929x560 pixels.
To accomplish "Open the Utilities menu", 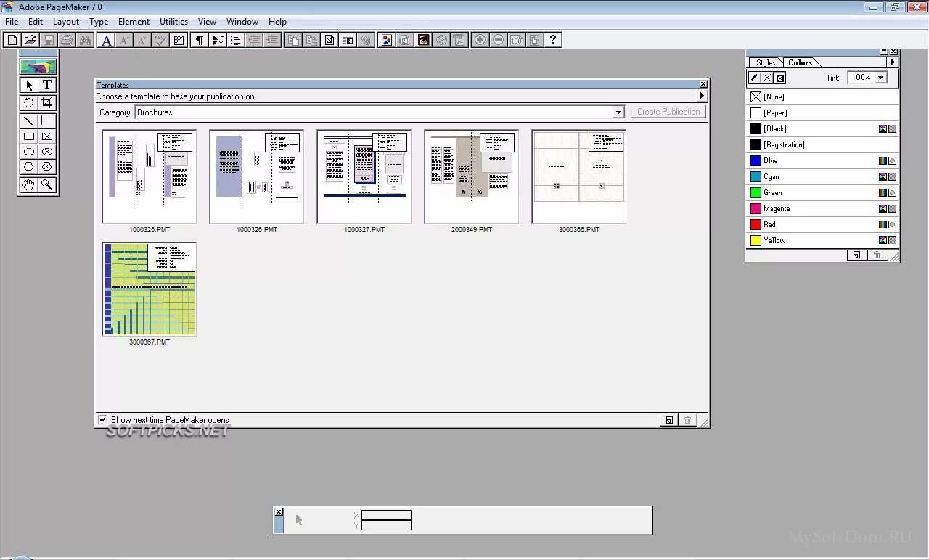I will [173, 22].
